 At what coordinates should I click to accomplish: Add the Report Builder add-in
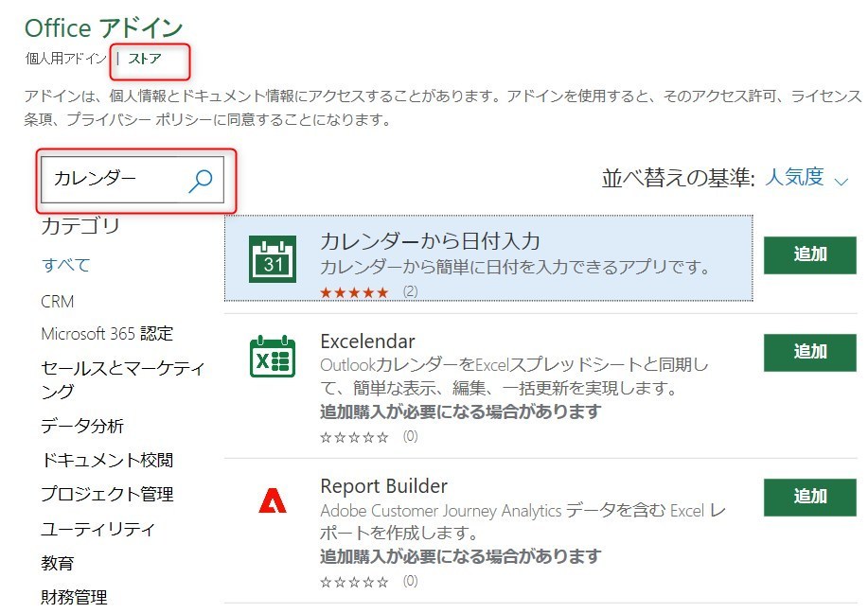point(809,497)
